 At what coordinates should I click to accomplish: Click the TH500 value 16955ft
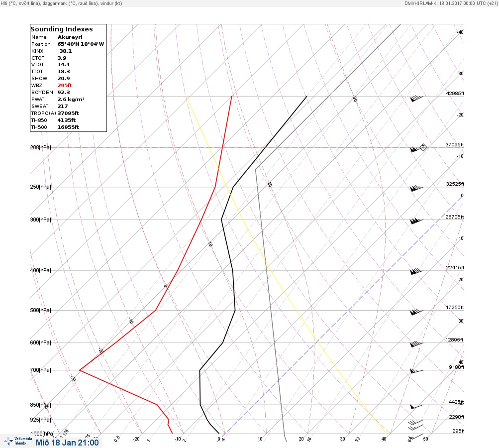[69, 127]
